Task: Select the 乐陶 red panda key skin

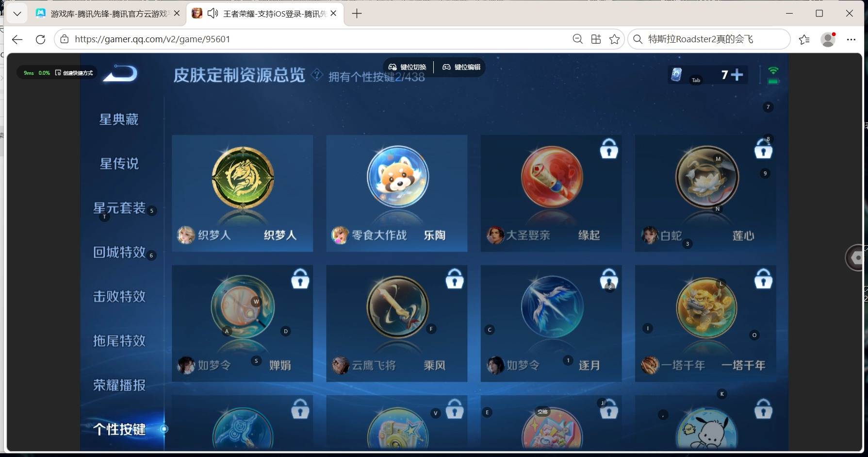Action: (397, 177)
